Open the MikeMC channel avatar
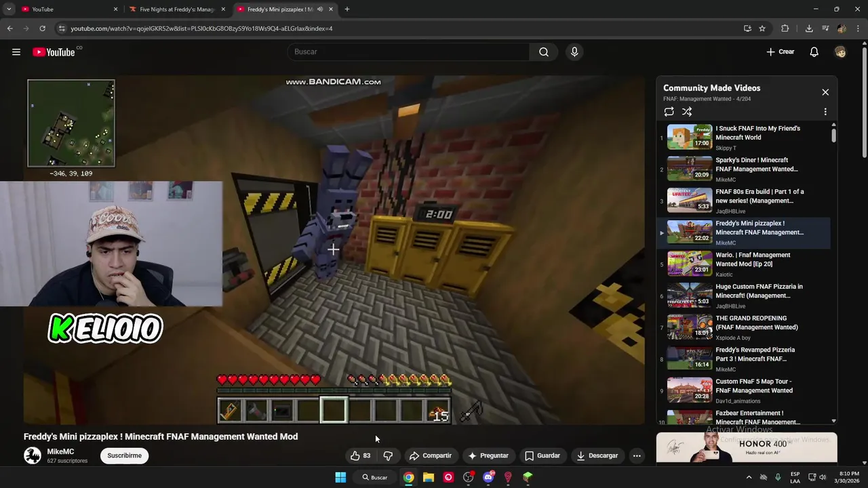The height and width of the screenshot is (488, 868). point(33,455)
